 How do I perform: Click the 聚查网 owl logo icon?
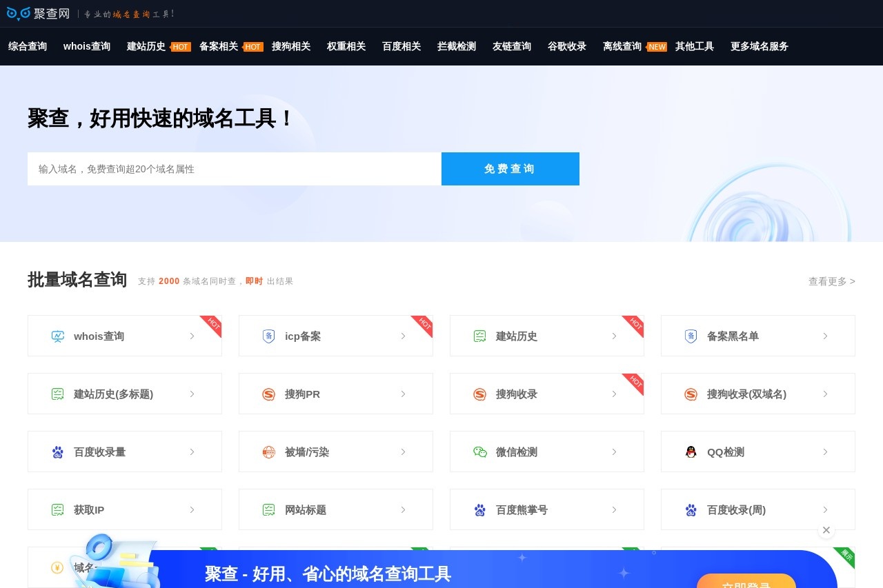click(19, 13)
